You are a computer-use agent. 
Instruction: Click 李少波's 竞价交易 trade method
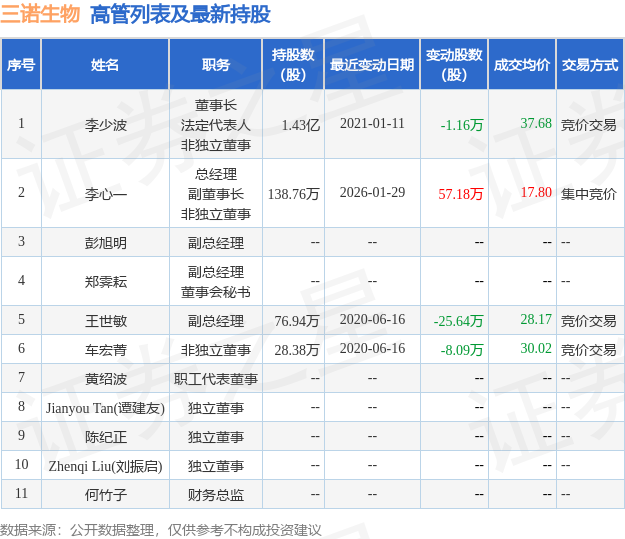click(588, 125)
